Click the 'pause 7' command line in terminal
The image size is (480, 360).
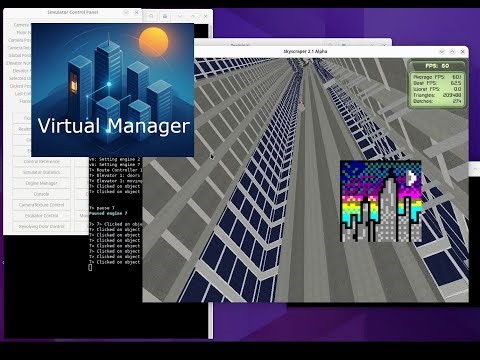[x=102, y=208]
